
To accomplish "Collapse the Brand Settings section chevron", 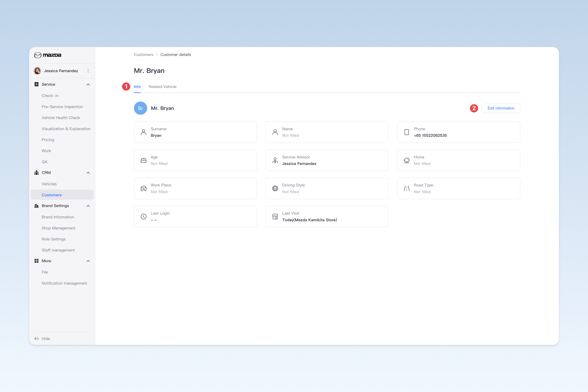I will 88,206.
